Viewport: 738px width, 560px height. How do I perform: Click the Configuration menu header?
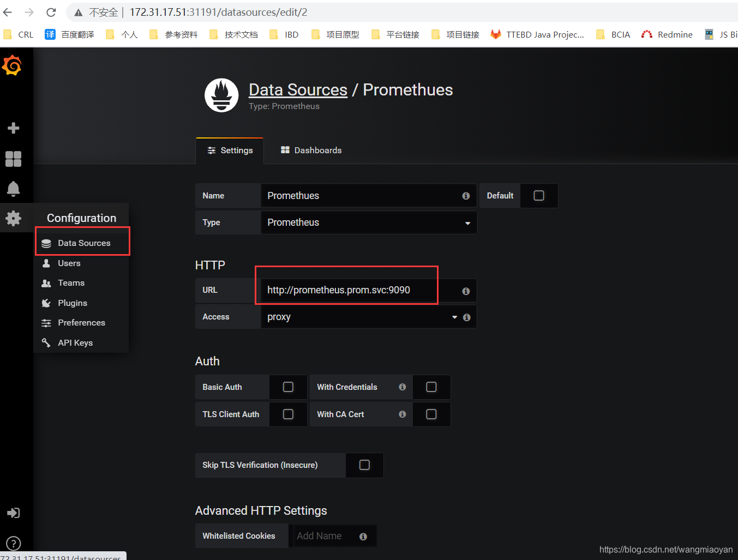click(x=81, y=218)
